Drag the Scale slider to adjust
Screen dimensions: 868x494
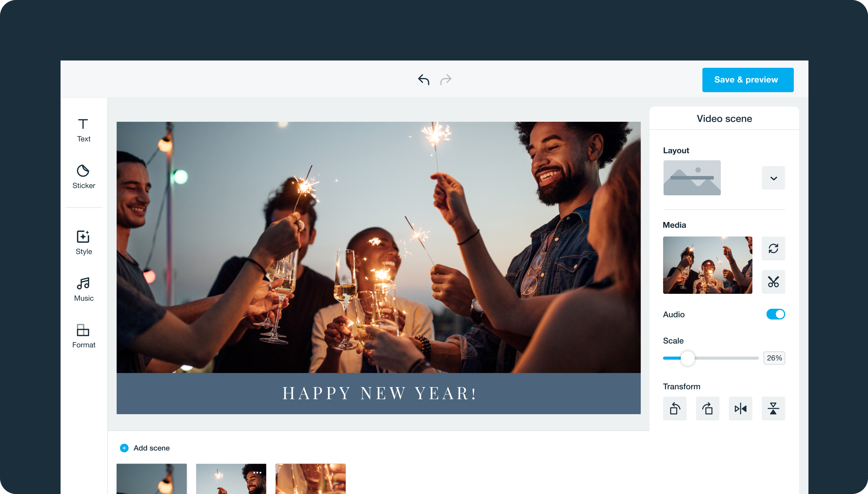pyautogui.click(x=687, y=358)
